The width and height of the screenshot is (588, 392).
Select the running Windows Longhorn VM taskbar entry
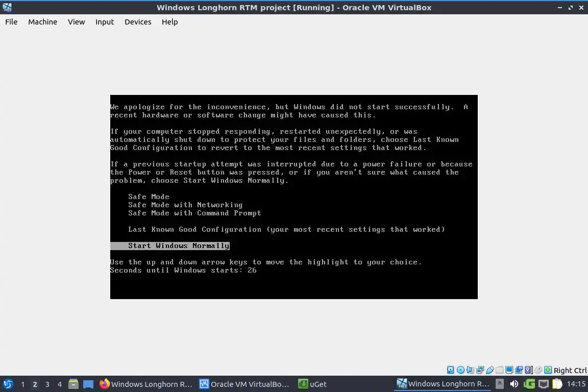tap(443, 384)
